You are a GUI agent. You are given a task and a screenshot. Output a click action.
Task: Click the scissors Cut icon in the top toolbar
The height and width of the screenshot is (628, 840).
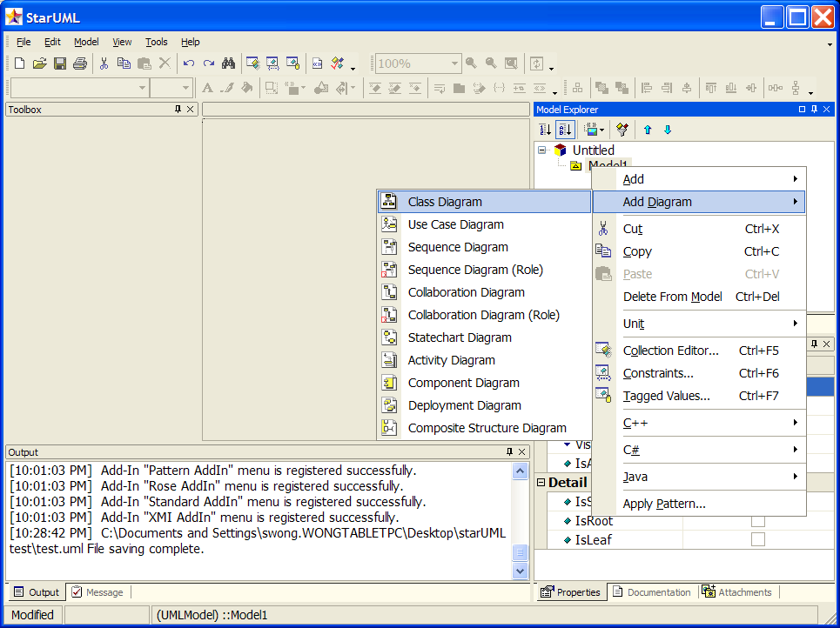(104, 63)
